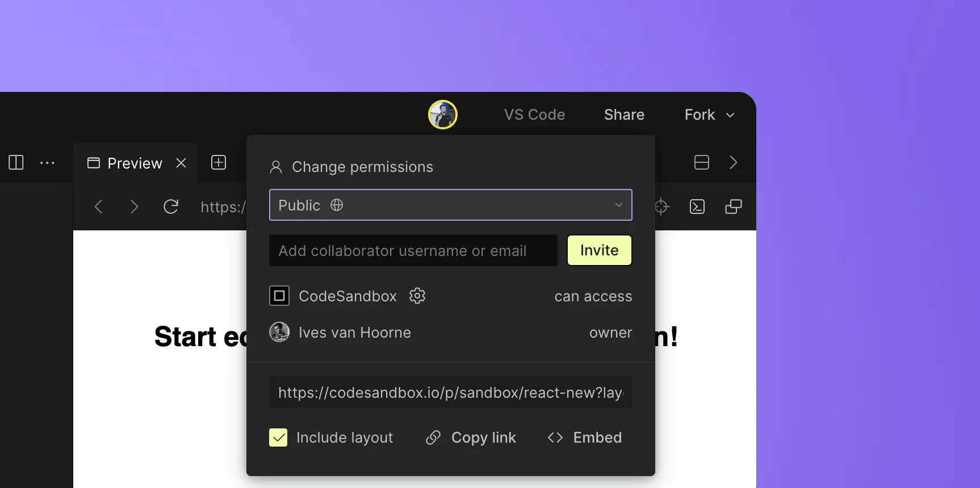Open the terminal panel icon
Screen dimensions: 980x488
pos(697,207)
